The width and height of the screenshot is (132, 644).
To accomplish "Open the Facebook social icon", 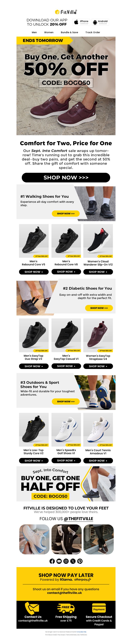I will point(52,561).
